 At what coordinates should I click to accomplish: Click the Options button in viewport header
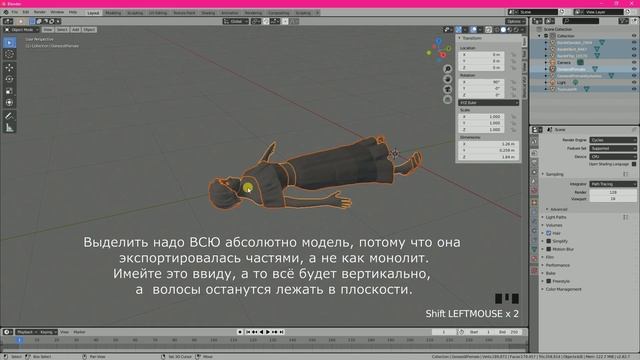515,21
